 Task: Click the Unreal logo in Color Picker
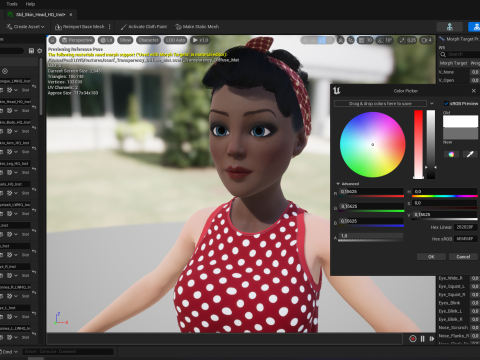[337, 91]
